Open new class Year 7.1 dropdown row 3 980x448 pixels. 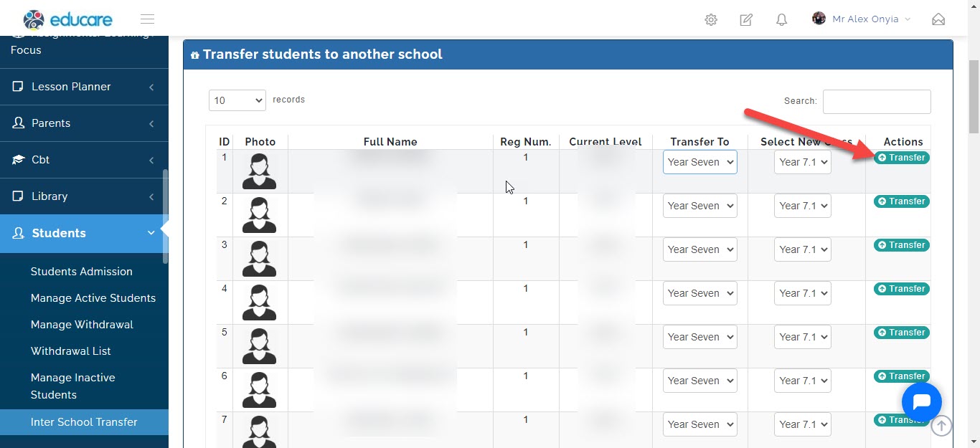click(803, 249)
